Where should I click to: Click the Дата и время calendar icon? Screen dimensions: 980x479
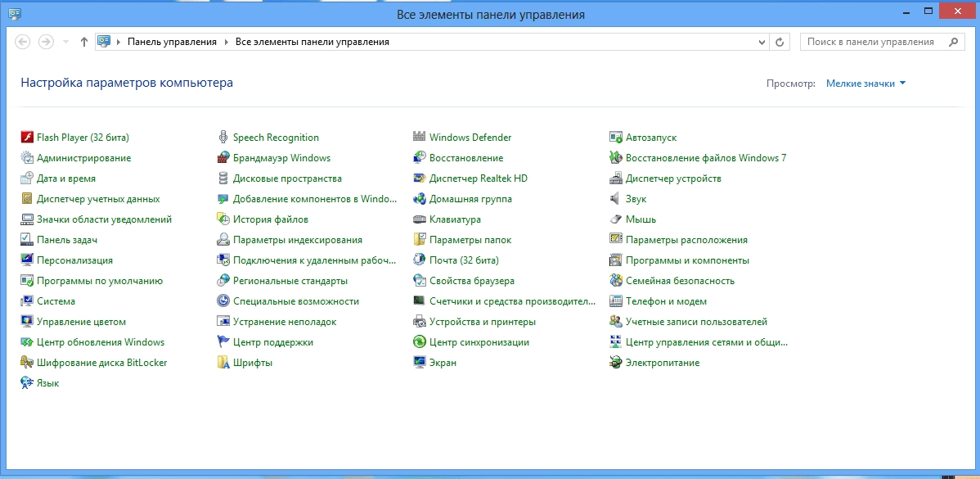pos(27,178)
